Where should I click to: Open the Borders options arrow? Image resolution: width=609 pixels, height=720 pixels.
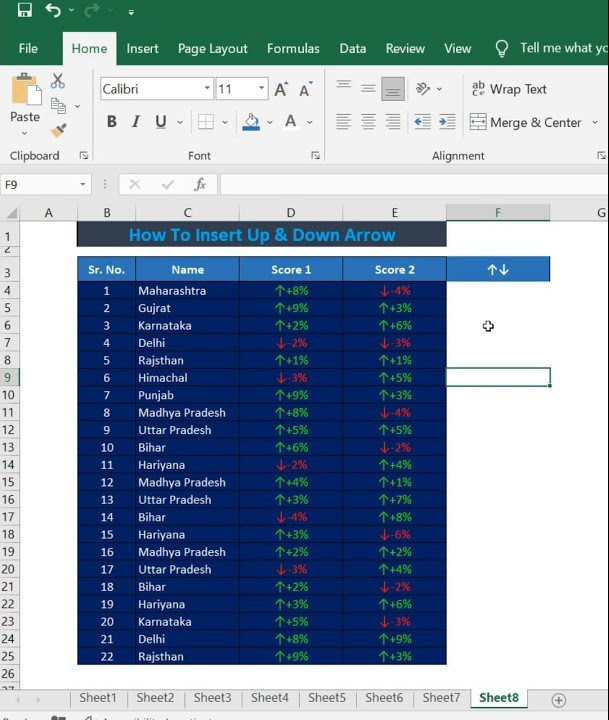225,122
